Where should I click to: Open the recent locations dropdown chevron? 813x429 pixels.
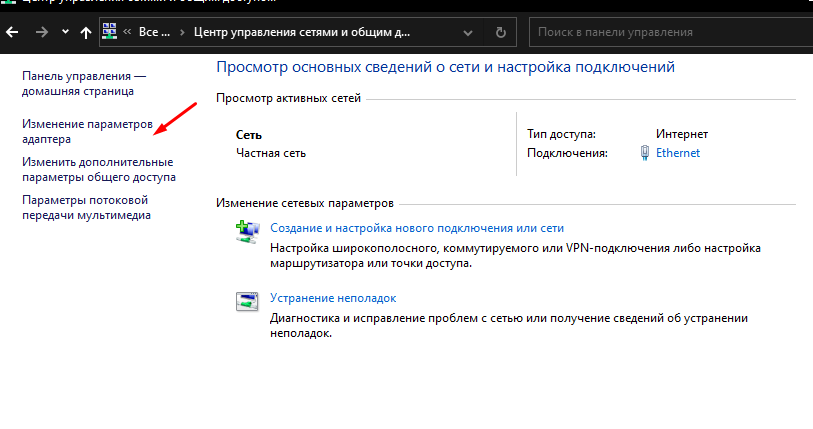click(65, 32)
